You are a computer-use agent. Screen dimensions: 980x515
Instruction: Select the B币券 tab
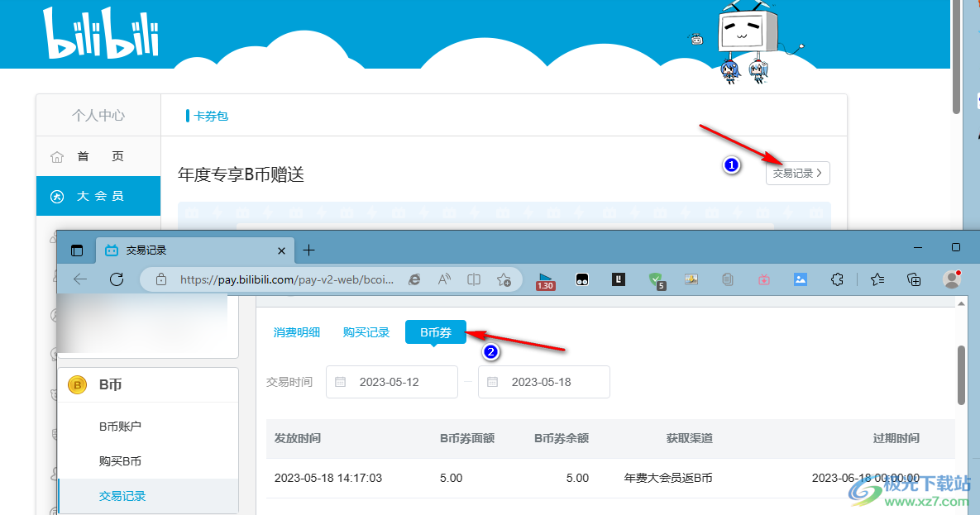tap(436, 332)
